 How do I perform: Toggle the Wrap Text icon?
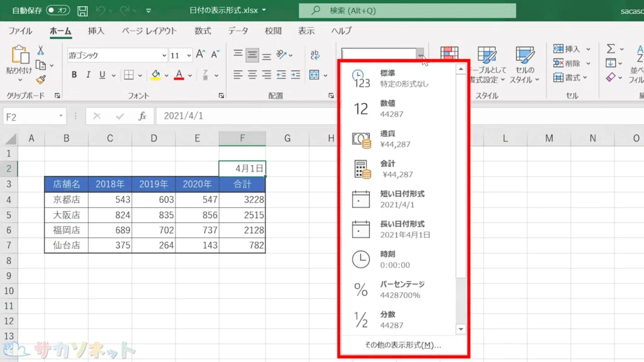(315, 55)
